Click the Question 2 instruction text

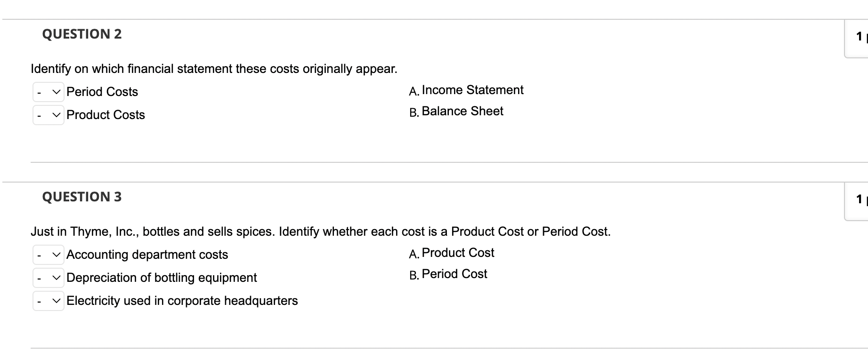point(214,69)
